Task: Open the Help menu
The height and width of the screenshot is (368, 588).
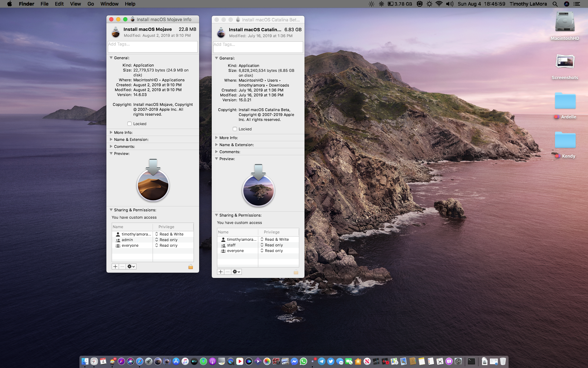Action: tap(130, 4)
